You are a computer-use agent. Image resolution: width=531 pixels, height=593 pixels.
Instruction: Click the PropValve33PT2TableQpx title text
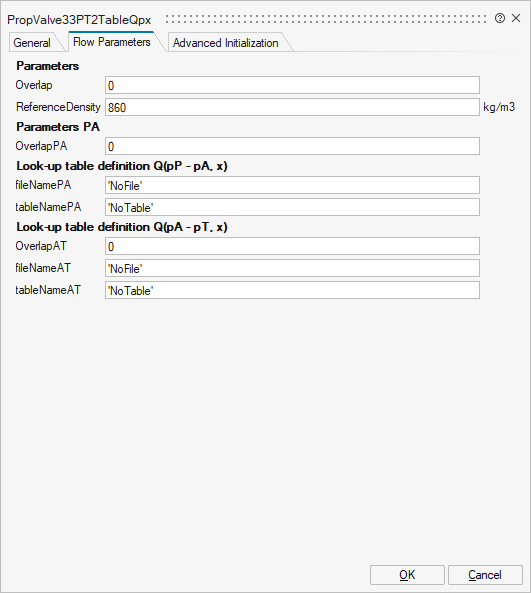[x=79, y=20]
